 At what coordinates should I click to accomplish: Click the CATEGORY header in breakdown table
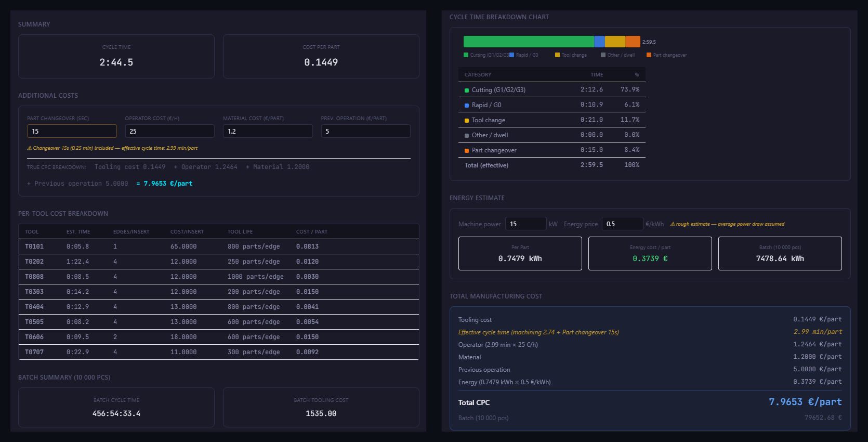point(478,75)
